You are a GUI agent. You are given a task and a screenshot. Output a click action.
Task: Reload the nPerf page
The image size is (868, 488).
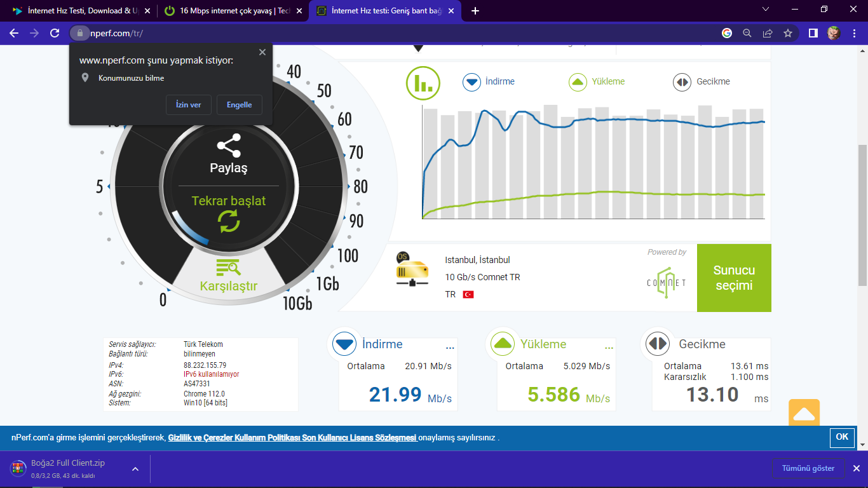point(55,33)
